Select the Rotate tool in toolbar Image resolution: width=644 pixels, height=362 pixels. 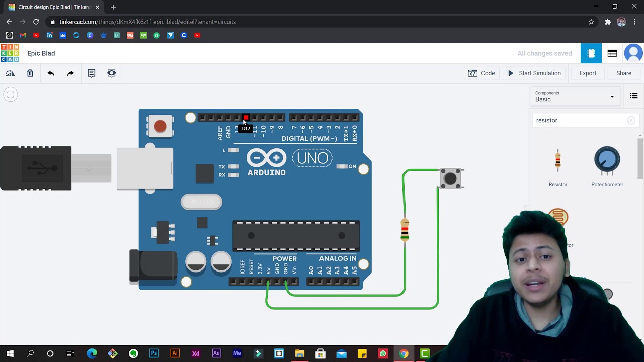(10, 73)
